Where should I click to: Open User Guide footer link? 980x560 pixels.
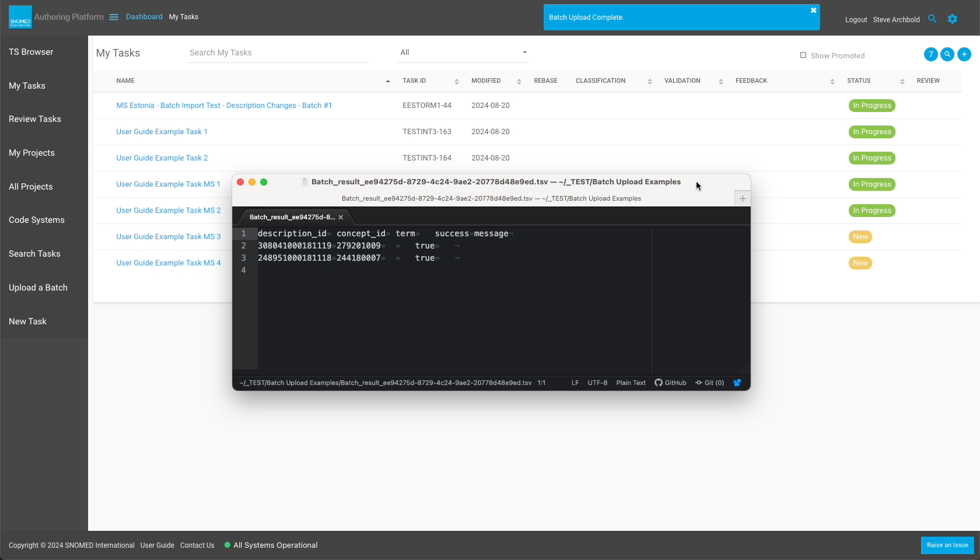pyautogui.click(x=157, y=545)
